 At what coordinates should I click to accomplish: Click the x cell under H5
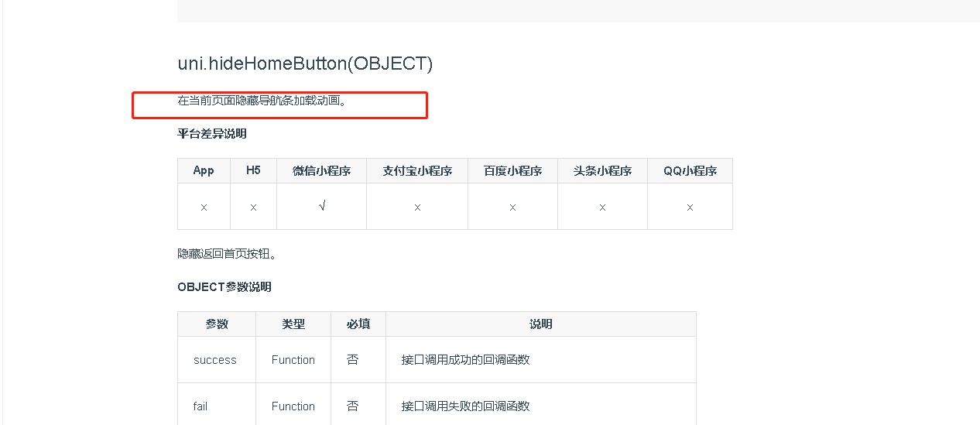pos(253,207)
